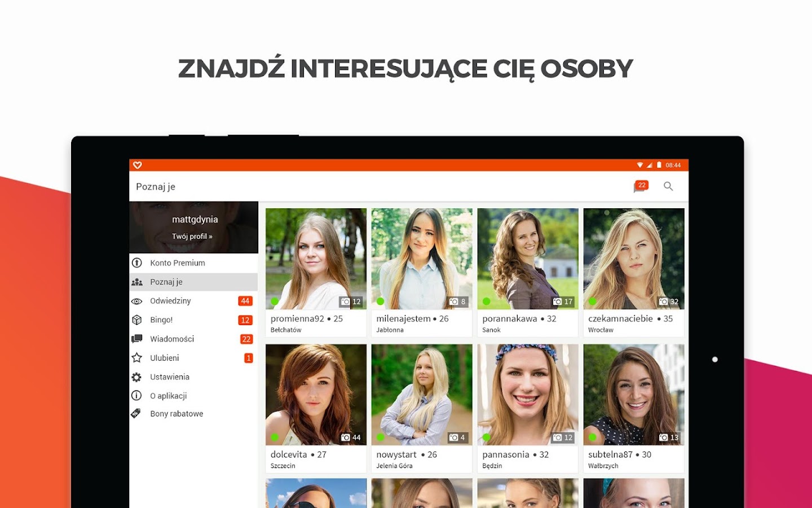
Task: Click the Bingo! cube icon
Action: 136,320
